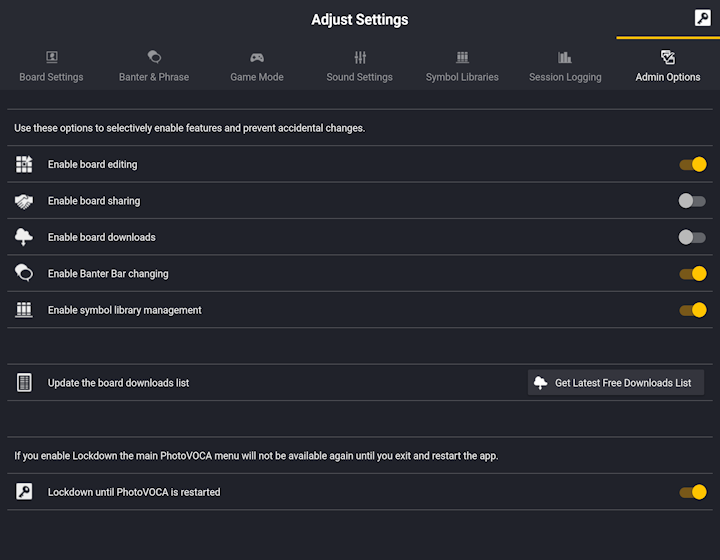Click the cloud download icon beside board downloads
The image size is (720, 560).
point(24,237)
